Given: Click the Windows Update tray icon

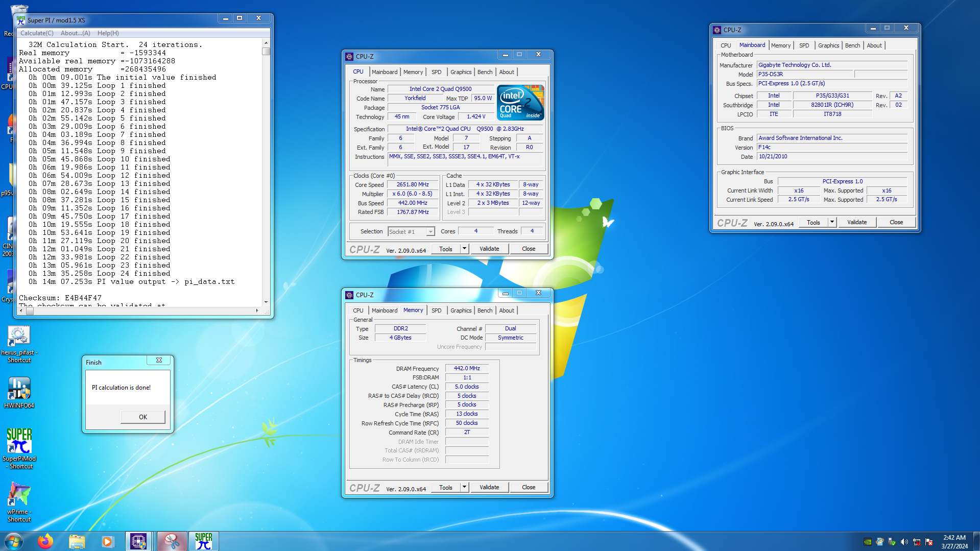Looking at the screenshot, I should click(x=880, y=542).
